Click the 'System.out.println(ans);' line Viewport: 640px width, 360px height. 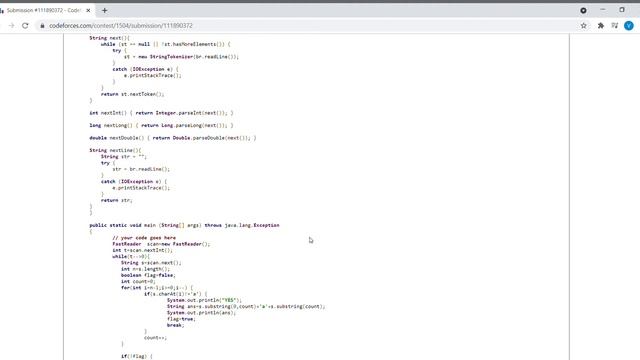coord(202,313)
